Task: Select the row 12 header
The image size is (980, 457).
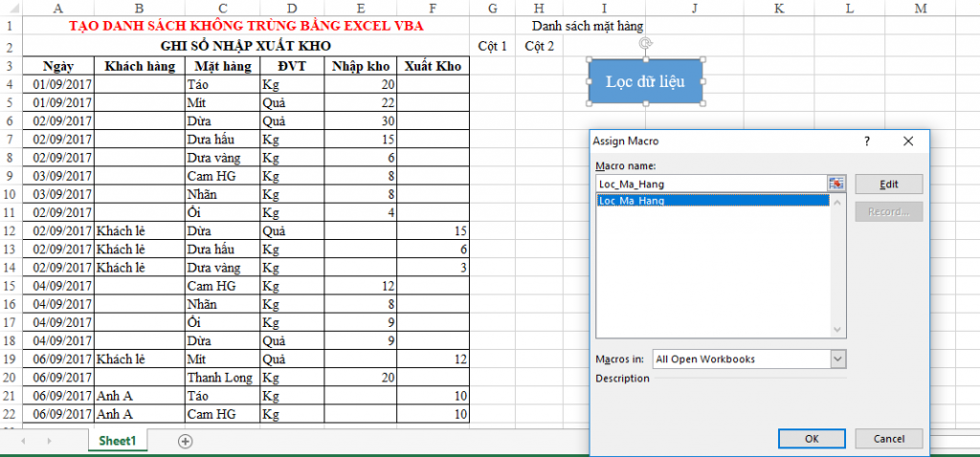Action: point(11,230)
